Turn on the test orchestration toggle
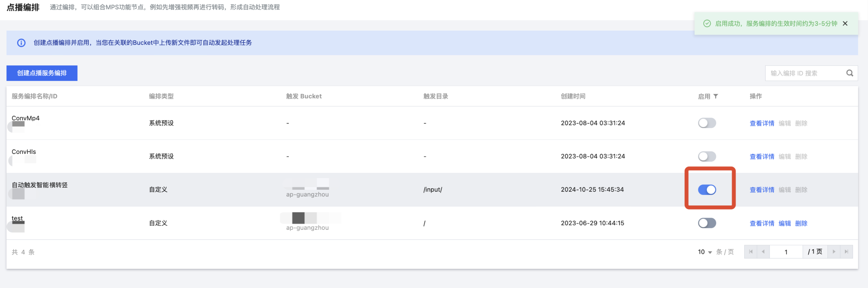Screen dimensions: 868x288 (x=707, y=223)
